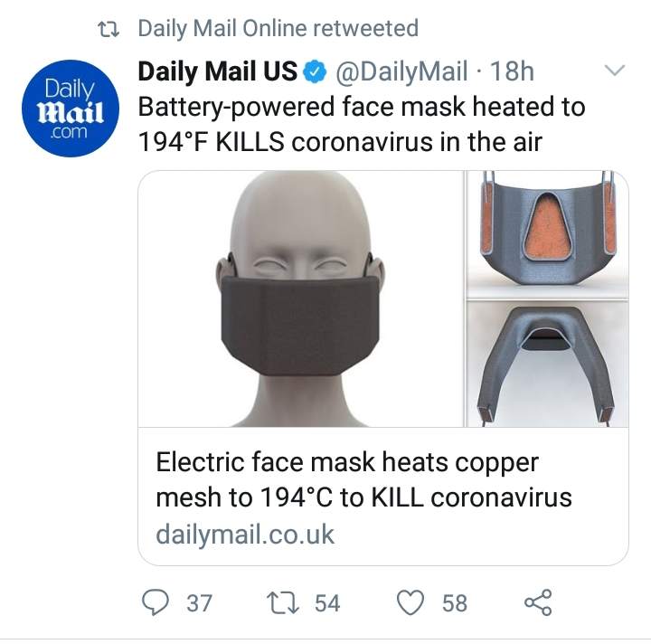
Task: Click the 37 replies count
Action: pos(199,603)
